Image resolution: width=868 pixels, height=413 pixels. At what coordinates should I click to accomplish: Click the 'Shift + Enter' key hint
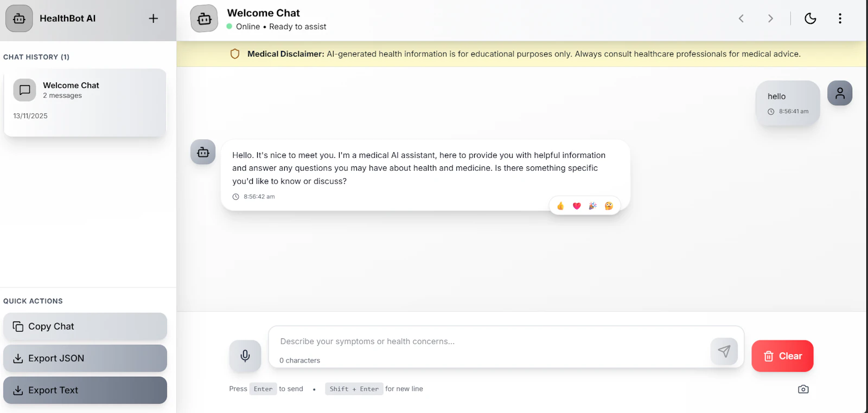(x=354, y=389)
